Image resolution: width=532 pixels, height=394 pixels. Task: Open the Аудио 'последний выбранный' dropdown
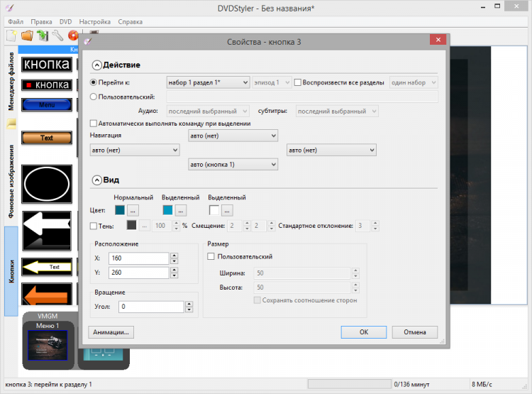tap(208, 111)
